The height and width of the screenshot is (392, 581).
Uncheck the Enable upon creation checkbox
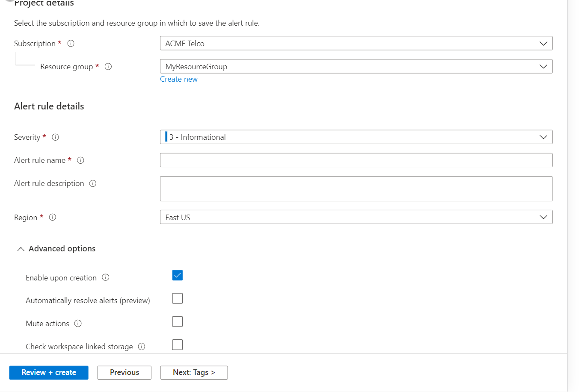(177, 275)
